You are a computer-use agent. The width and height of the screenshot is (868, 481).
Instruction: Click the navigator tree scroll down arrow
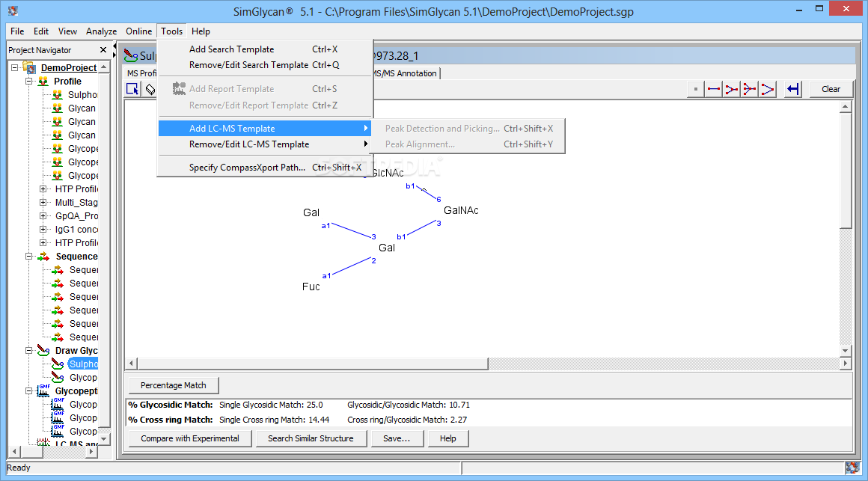[104, 439]
